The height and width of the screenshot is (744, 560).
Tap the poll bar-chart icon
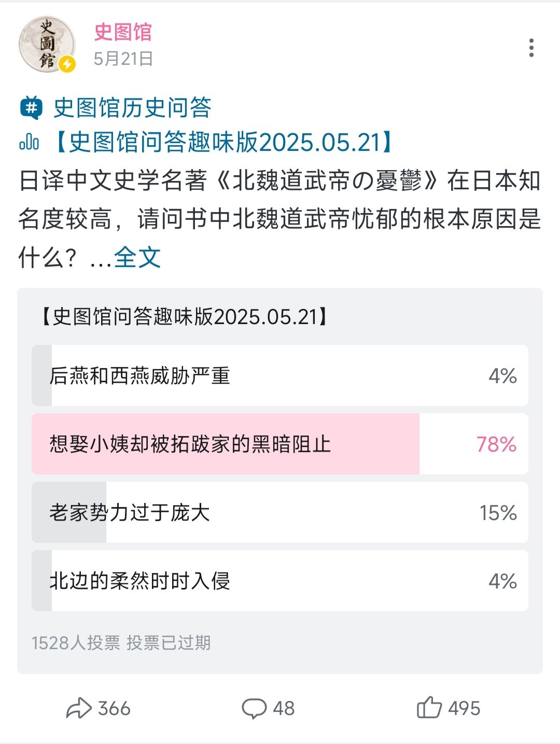tap(29, 142)
